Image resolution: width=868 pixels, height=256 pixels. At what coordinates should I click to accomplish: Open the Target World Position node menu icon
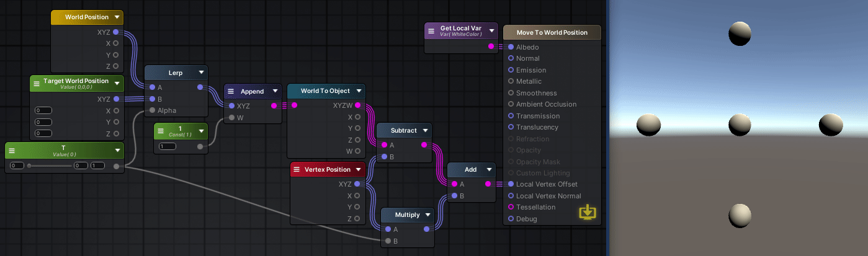tap(37, 83)
